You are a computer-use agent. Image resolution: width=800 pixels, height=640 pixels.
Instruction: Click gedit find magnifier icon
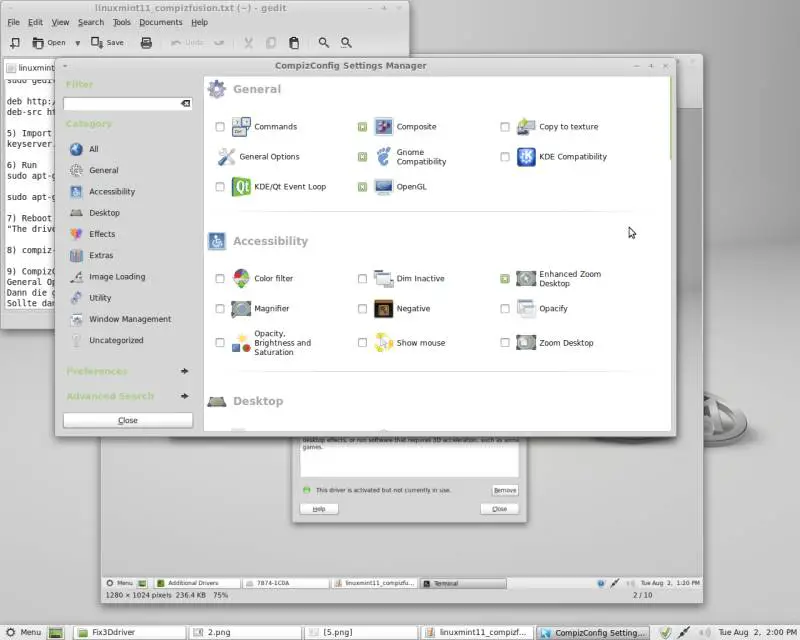pos(323,43)
